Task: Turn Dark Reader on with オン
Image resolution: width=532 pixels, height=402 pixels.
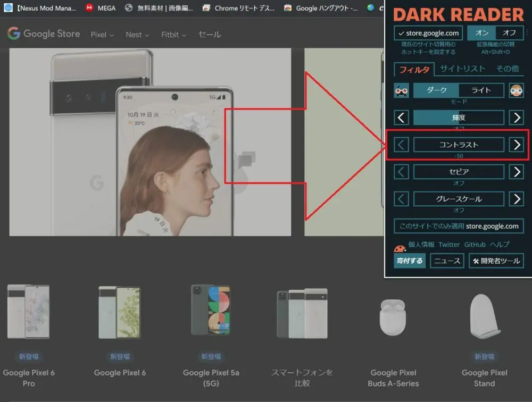Action: [x=481, y=33]
